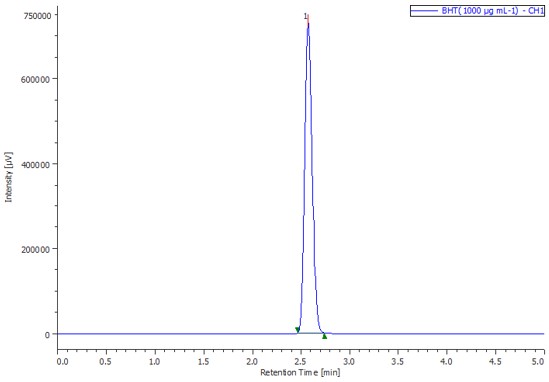Image resolution: width=549 pixels, height=382 pixels.
Task: Click the 400000 intensity axis label
Action: point(35,164)
